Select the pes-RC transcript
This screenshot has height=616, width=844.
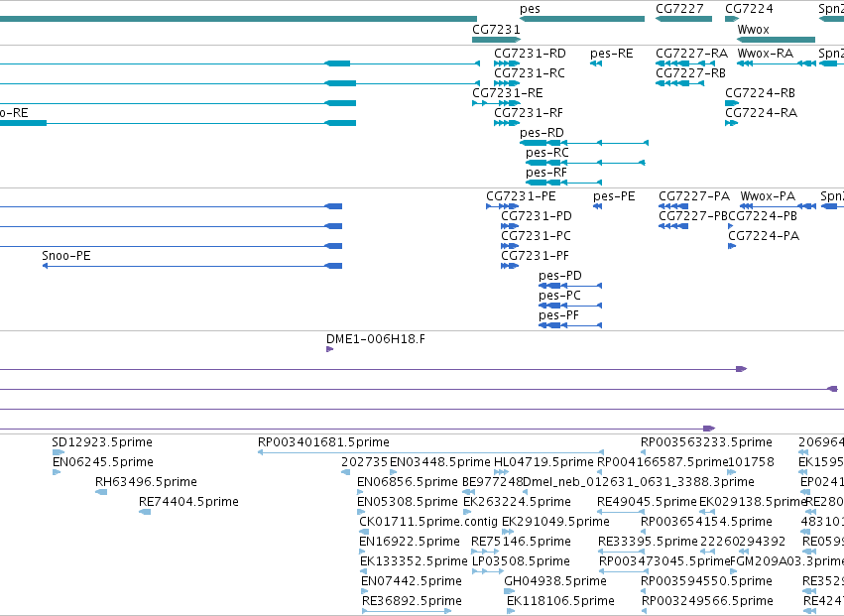585,163
